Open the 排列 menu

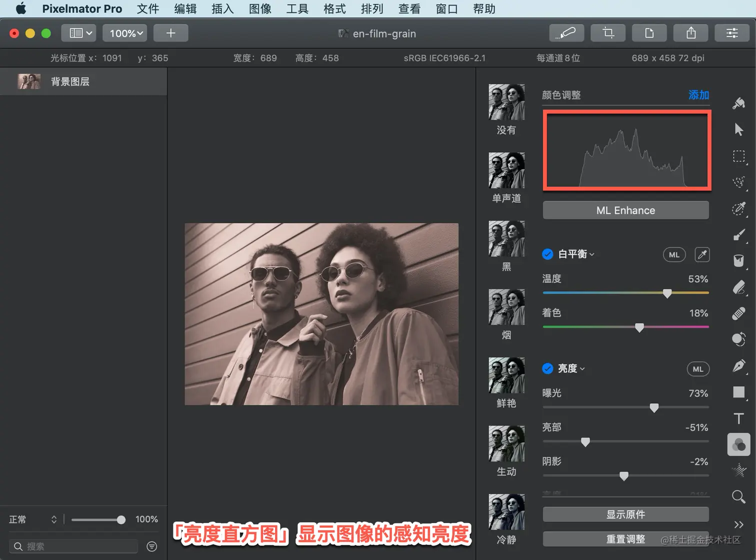point(372,8)
